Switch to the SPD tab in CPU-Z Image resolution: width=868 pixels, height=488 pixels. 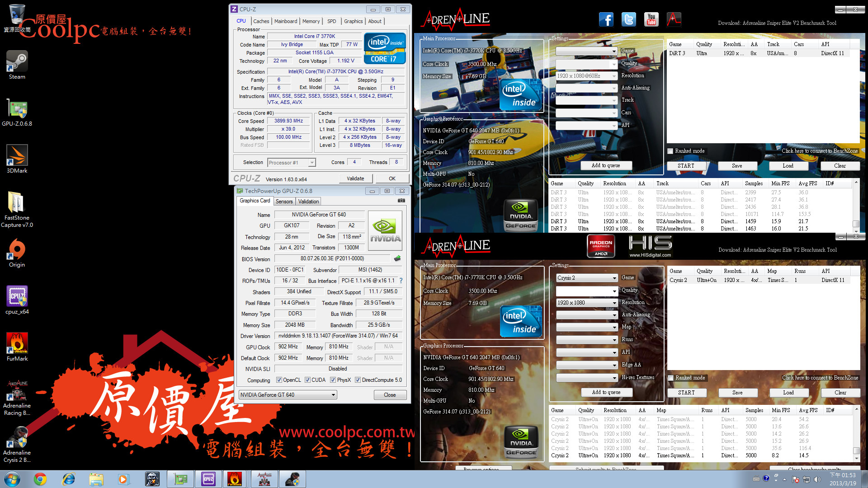click(x=332, y=21)
